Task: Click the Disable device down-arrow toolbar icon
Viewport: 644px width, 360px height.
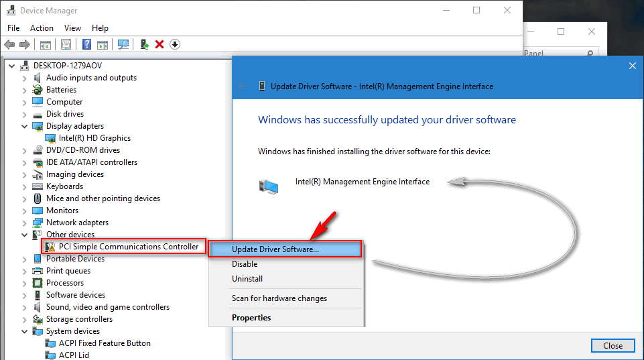Action: tap(175, 44)
